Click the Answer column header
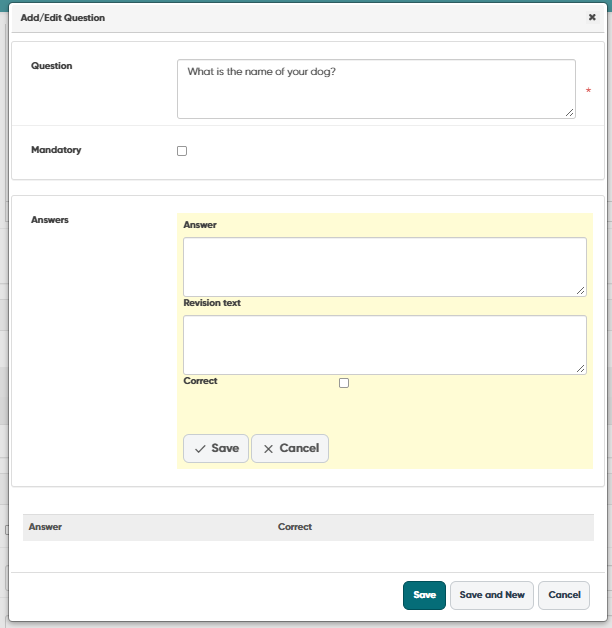 45,527
